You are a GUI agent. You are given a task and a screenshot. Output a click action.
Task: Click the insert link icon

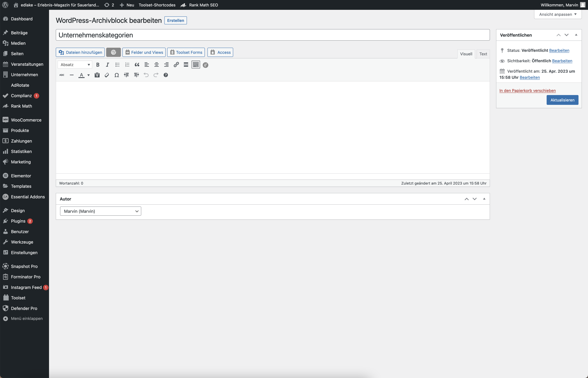tap(176, 65)
